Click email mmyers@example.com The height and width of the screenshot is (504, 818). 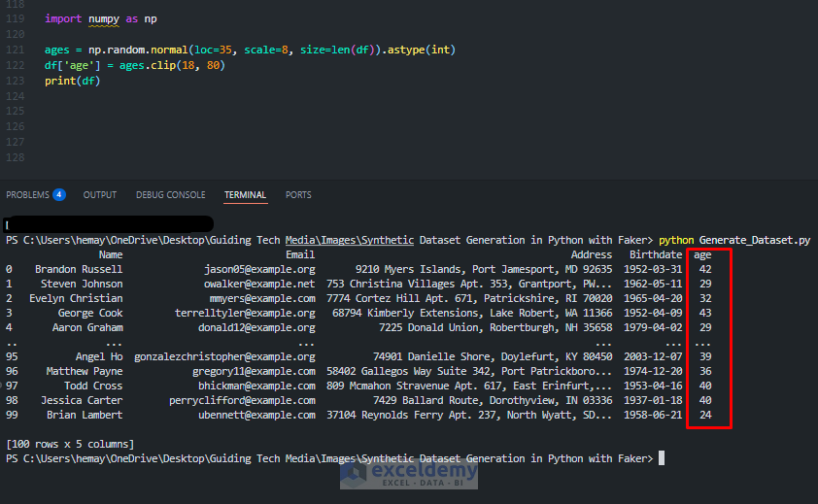[262, 298]
